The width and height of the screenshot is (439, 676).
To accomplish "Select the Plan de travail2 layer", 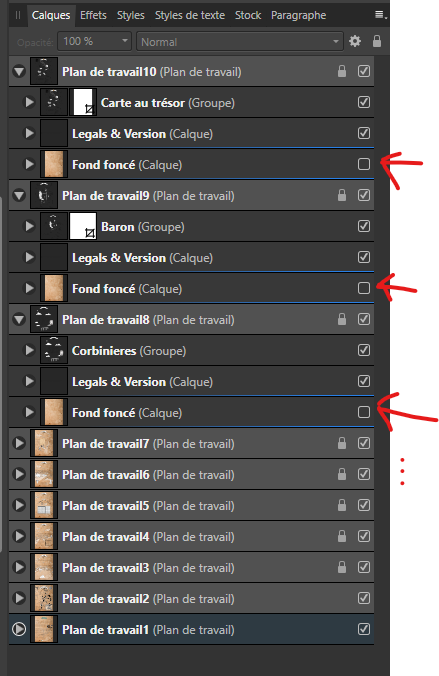I will [191, 598].
